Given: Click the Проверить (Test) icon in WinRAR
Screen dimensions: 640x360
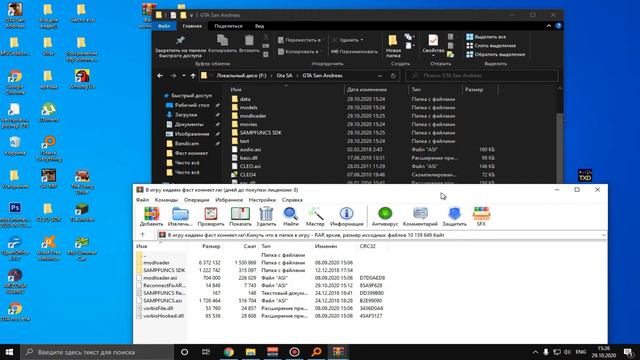Looking at the screenshot, I should point(211,216).
